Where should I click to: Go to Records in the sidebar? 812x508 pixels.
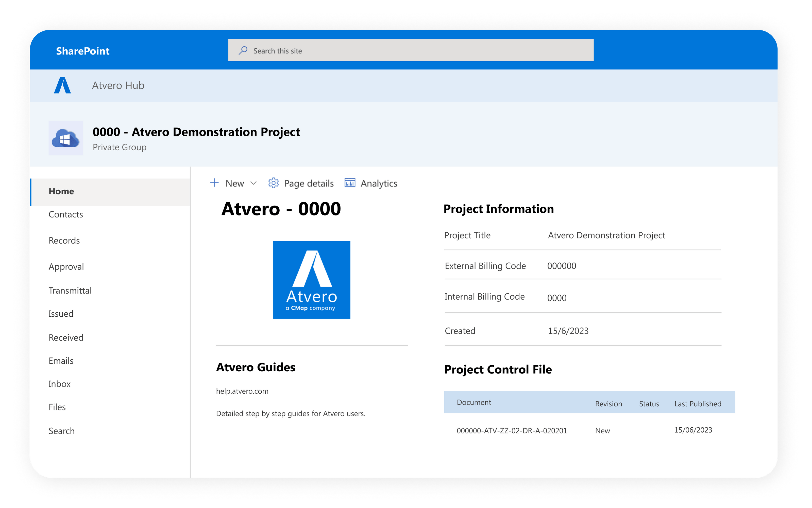pos(64,241)
